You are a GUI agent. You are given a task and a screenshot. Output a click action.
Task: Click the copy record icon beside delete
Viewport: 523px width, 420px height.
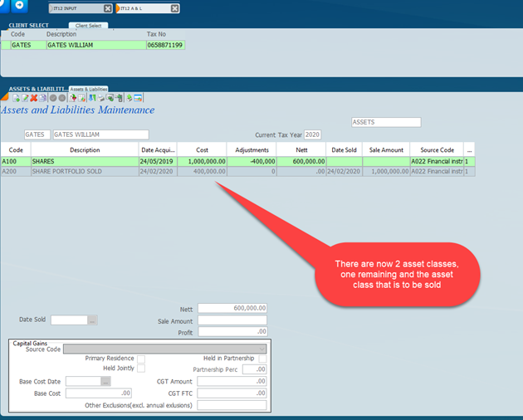(42, 98)
